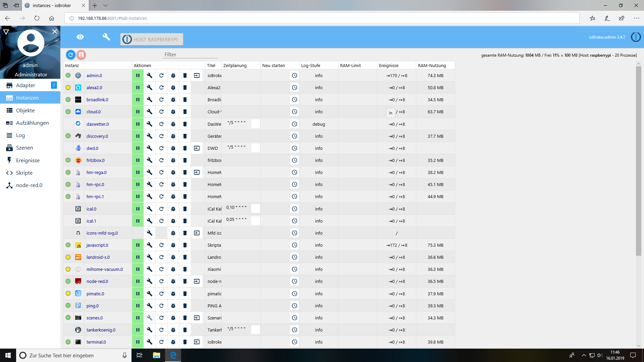The width and height of the screenshot is (644, 362).
Task: Change log level of daswetter.0 (debug)
Action: pos(319,124)
